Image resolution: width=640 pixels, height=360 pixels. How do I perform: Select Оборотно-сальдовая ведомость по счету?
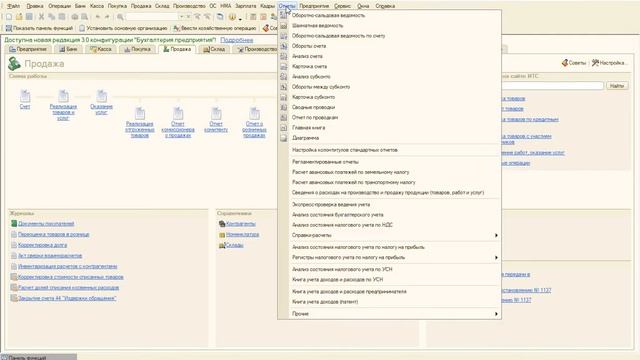tap(338, 36)
